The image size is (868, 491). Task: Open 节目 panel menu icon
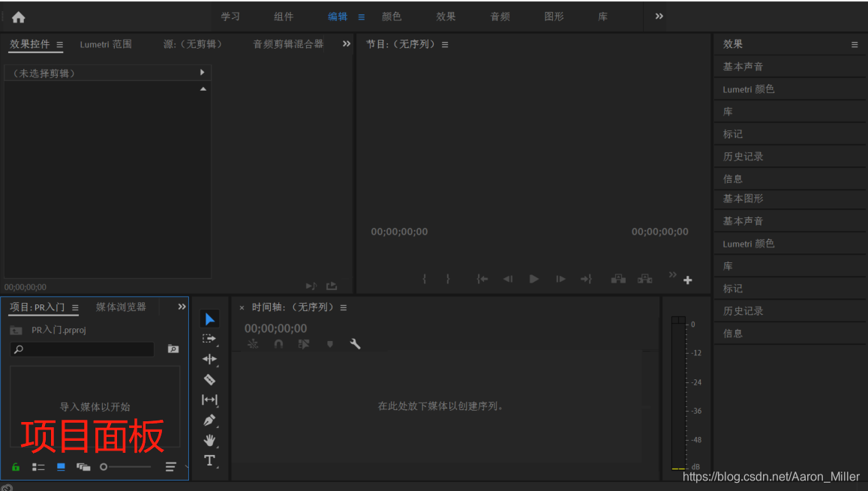pos(445,45)
